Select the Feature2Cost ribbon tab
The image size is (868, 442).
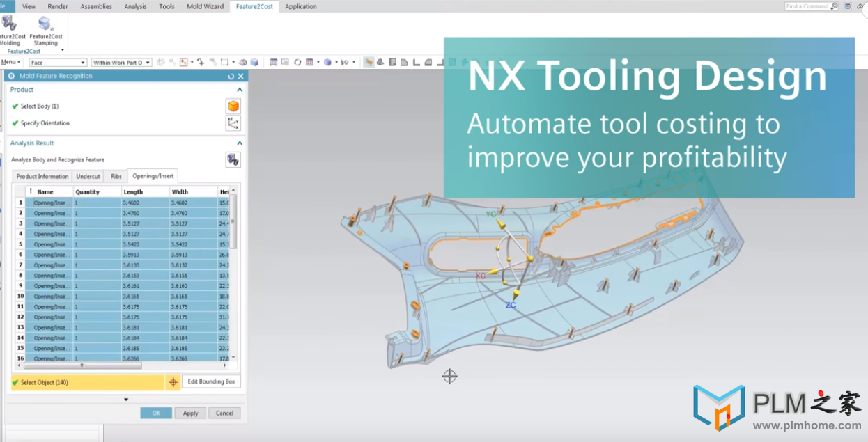(x=254, y=6)
